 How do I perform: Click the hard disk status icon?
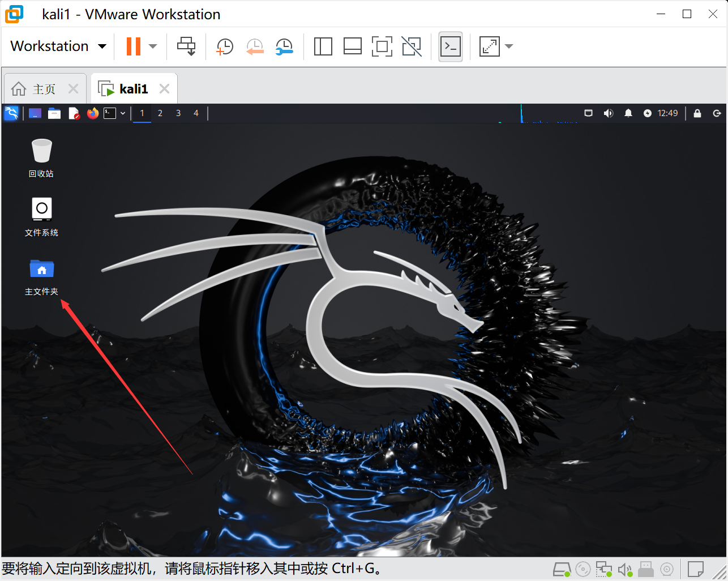[x=562, y=569]
